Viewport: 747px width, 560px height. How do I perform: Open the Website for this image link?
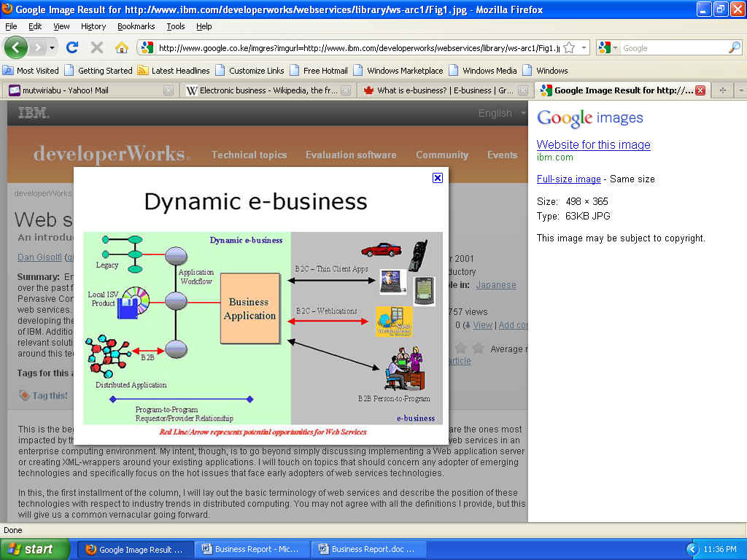pos(593,144)
